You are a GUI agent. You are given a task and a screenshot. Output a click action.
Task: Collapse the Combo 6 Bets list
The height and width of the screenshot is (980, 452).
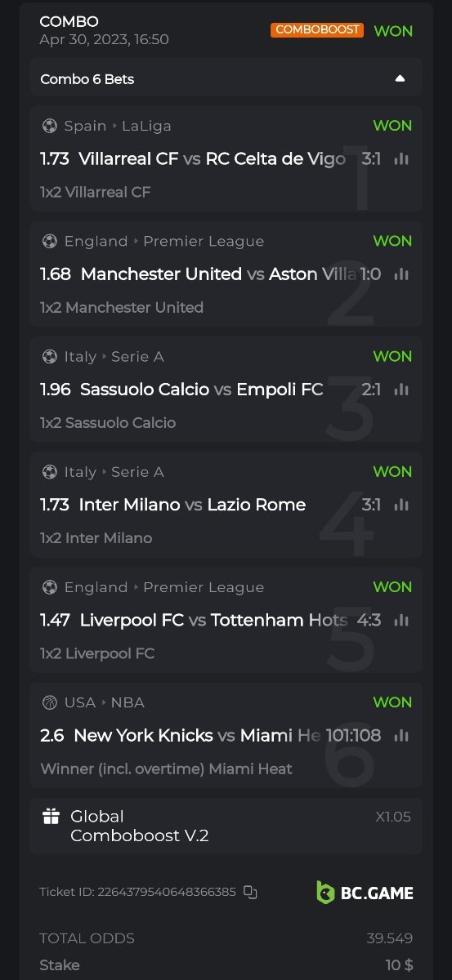(x=400, y=78)
